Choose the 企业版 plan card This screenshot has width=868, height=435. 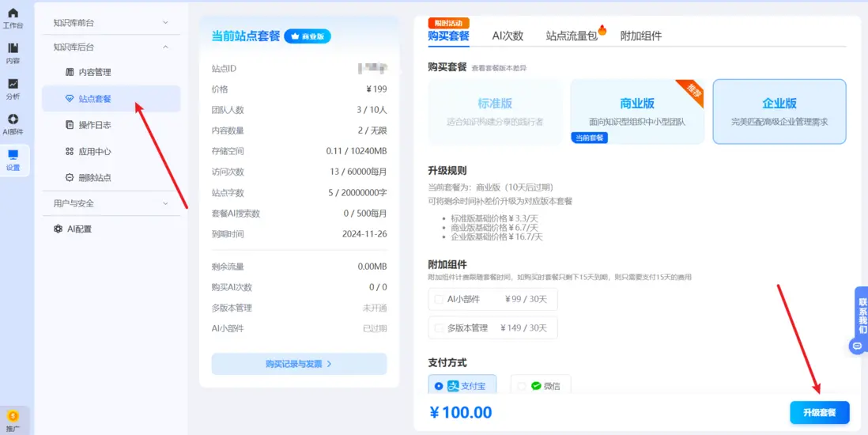(x=779, y=112)
